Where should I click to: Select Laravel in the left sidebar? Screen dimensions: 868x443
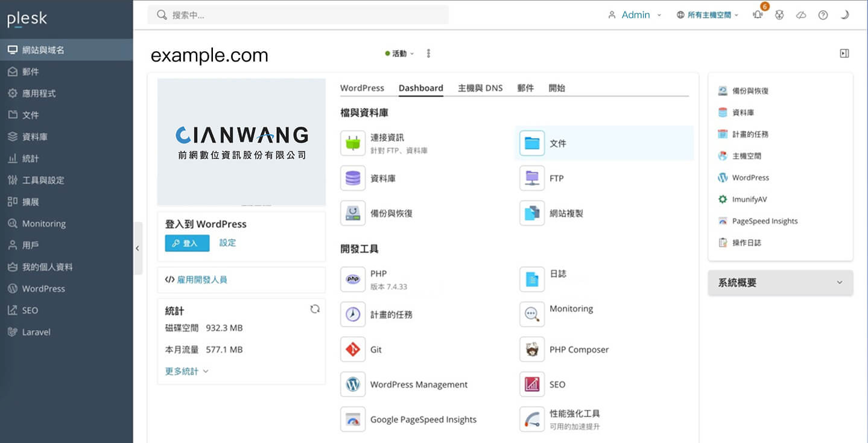[x=36, y=332]
